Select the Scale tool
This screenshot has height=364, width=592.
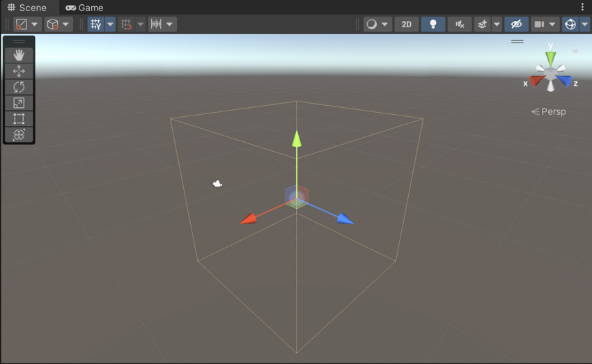(x=19, y=103)
